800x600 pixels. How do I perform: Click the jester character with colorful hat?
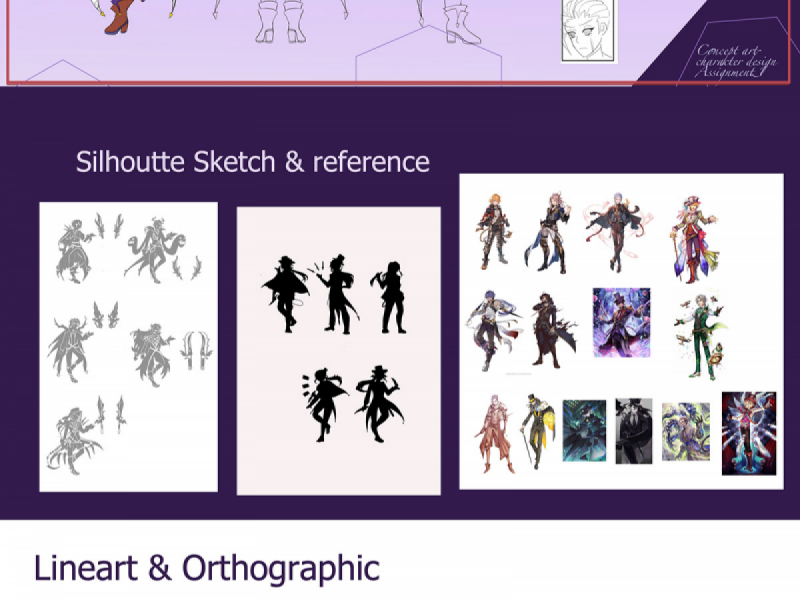click(690, 231)
